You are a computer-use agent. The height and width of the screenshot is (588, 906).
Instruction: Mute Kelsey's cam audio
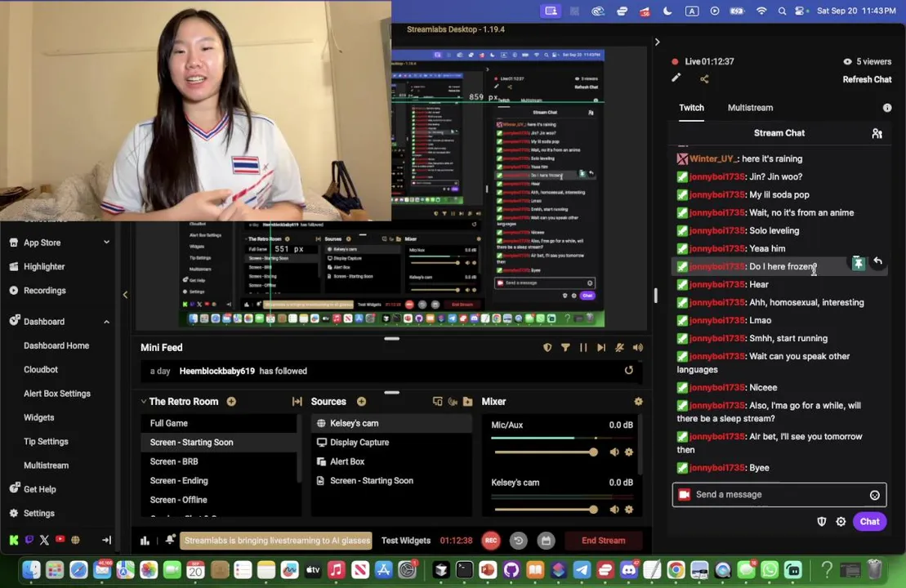[614, 510]
